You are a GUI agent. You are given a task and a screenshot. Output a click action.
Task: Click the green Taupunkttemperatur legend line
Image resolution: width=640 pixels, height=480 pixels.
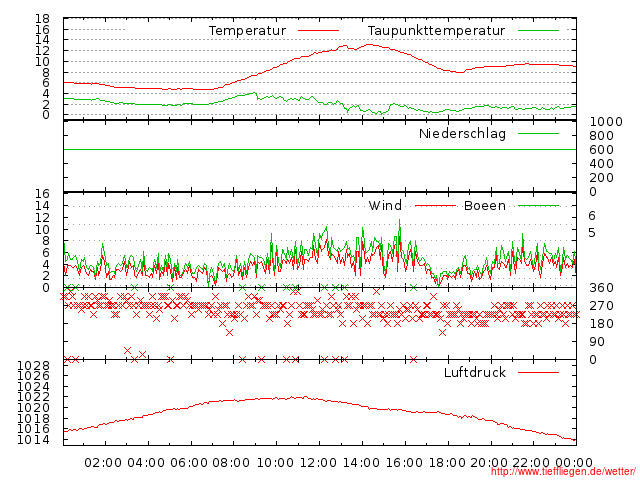pos(538,31)
